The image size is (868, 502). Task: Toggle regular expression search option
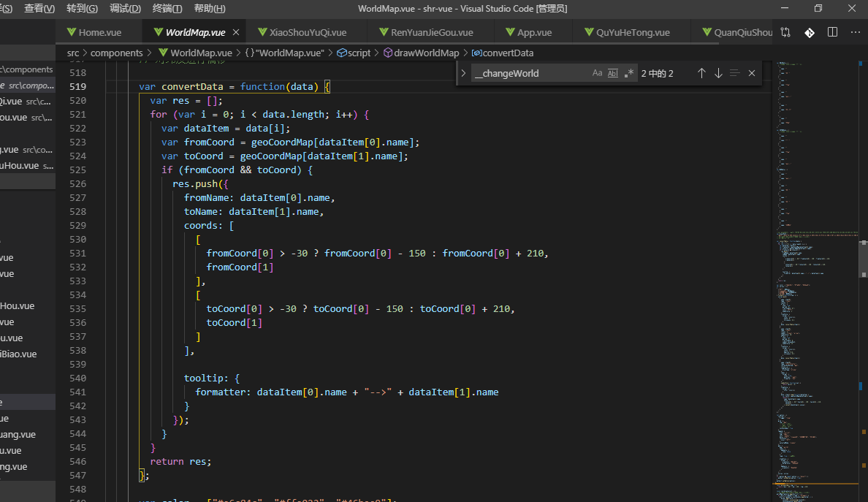click(629, 73)
